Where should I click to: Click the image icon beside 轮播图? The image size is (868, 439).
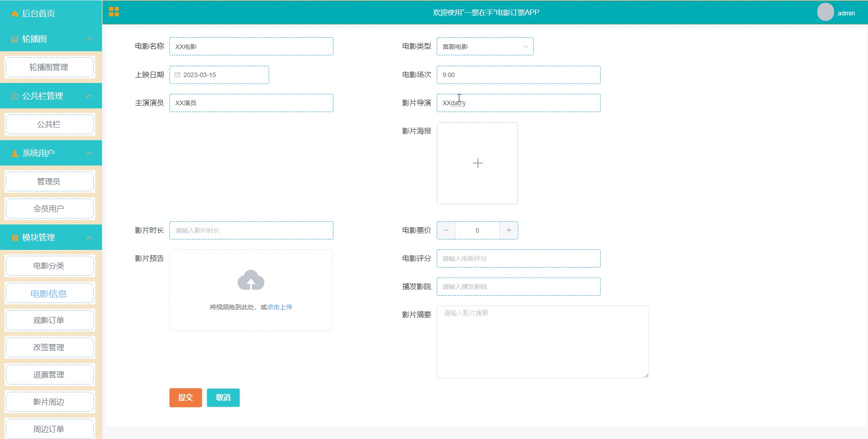[14, 39]
